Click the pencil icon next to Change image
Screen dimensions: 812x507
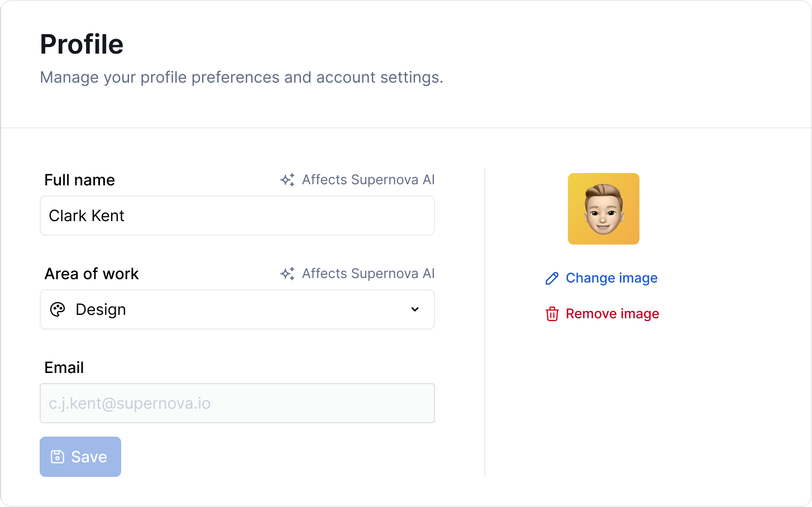[x=552, y=278]
